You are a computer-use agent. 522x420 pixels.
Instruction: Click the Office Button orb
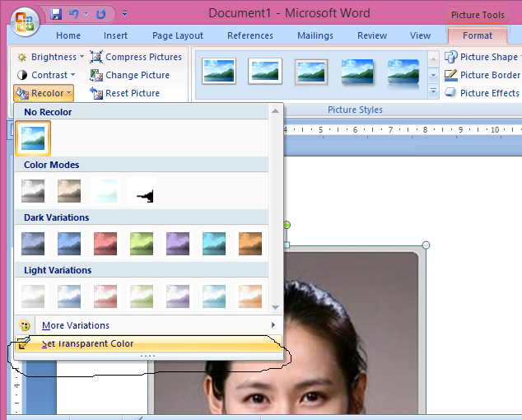click(x=25, y=22)
